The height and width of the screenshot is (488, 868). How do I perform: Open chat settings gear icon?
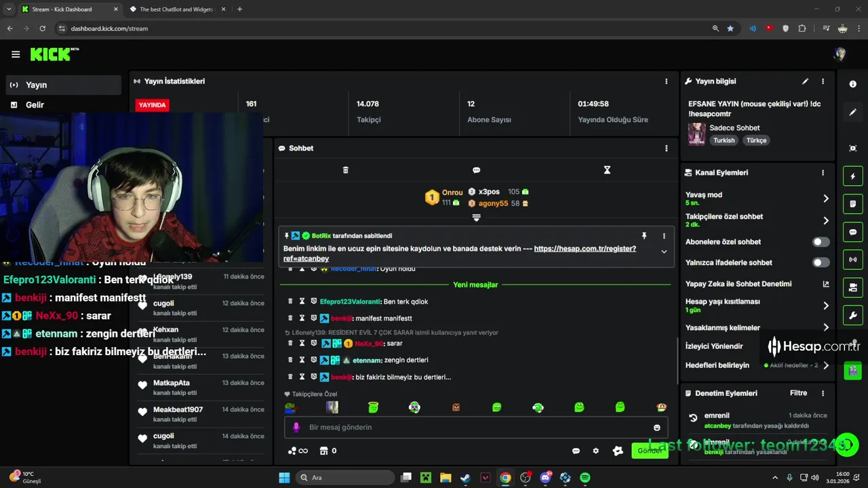(x=595, y=451)
